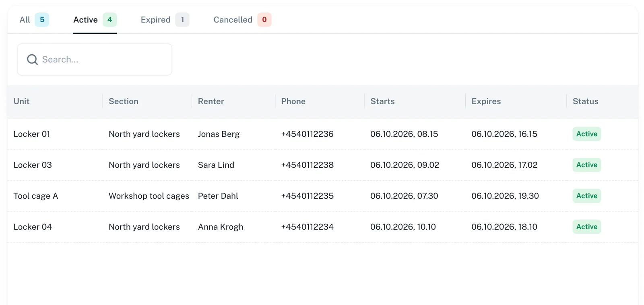Select the Active tab
The image size is (644, 305).
95,20
